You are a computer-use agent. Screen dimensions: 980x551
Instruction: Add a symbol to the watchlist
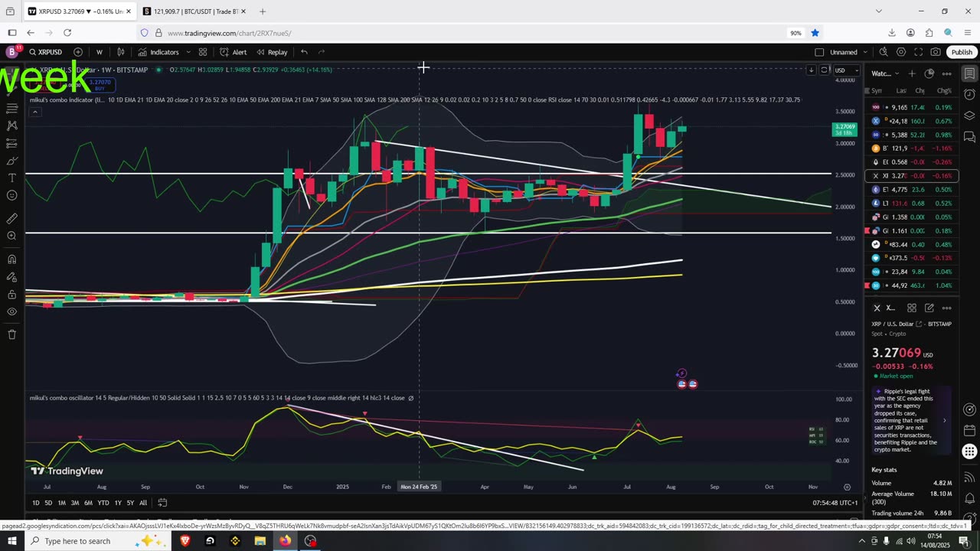(912, 73)
